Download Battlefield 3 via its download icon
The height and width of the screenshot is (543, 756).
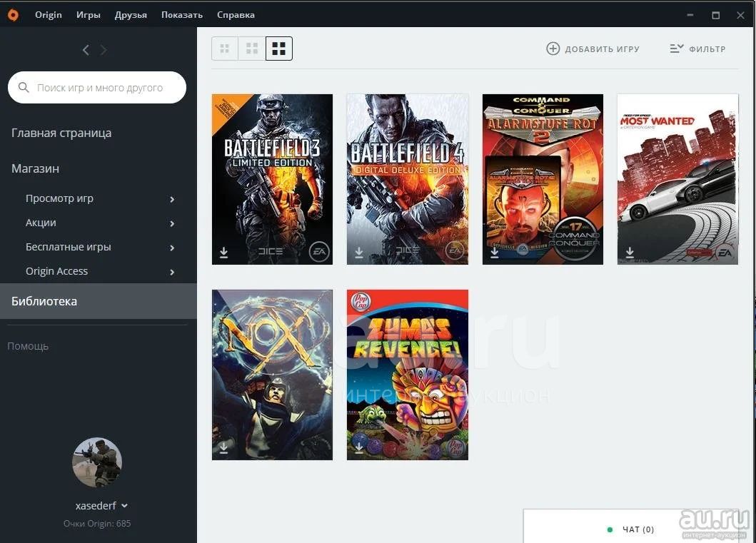click(x=223, y=253)
